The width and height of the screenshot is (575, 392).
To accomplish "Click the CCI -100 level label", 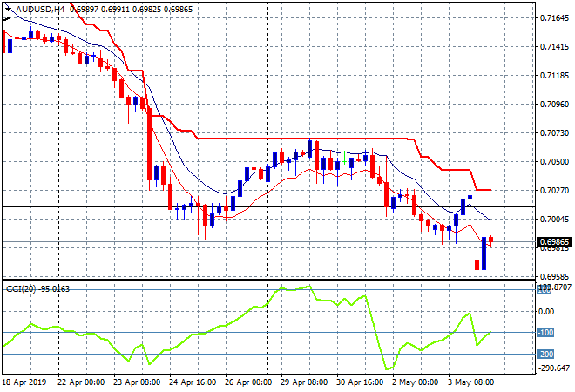I will (545, 333).
